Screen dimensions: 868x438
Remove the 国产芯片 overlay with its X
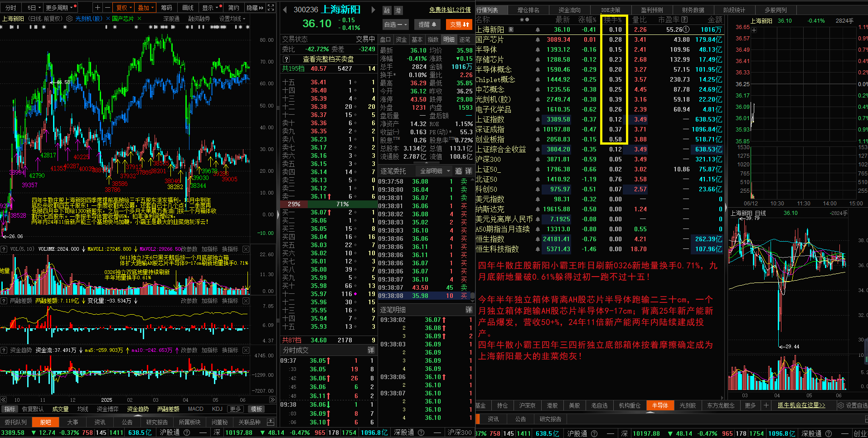[x=139, y=19]
